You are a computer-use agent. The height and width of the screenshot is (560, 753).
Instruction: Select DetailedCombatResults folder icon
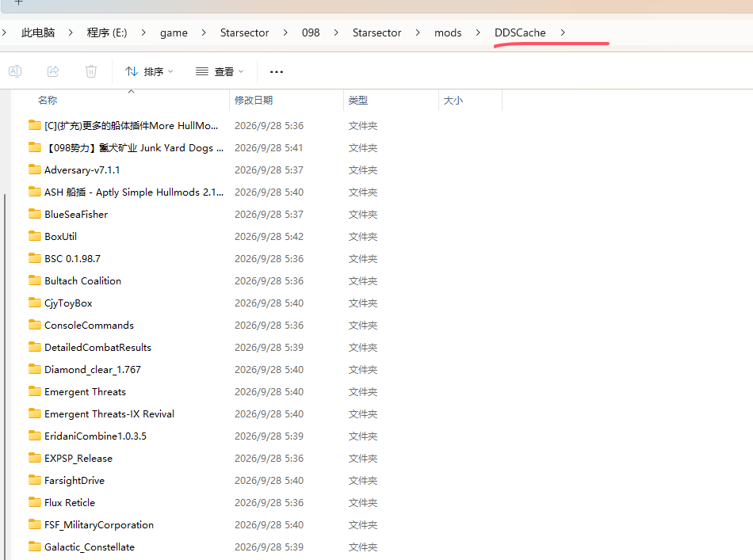click(x=35, y=347)
